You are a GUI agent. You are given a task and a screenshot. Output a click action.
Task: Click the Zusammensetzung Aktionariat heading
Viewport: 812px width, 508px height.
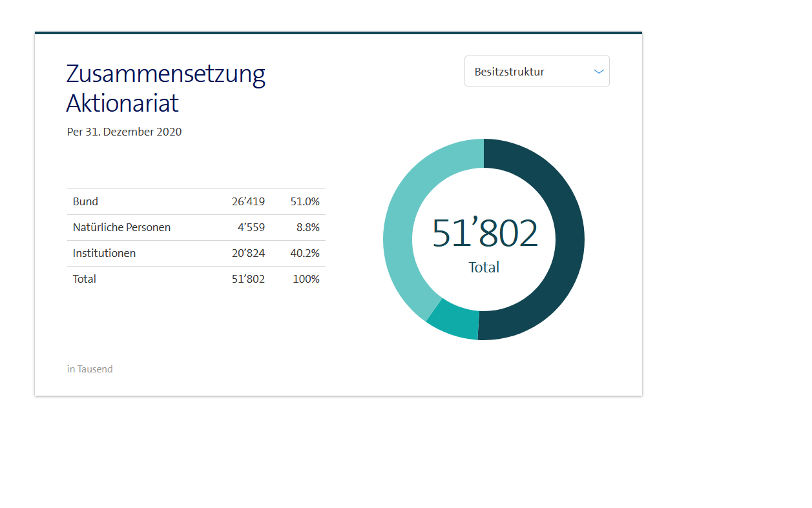tap(166, 88)
